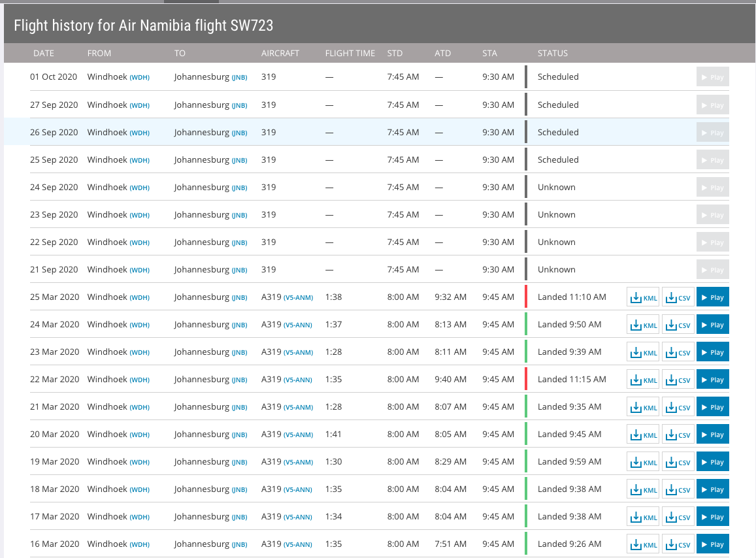Click the 'Scheduled' status for 25 Sep 2020
This screenshot has width=756, height=558.
558,160
